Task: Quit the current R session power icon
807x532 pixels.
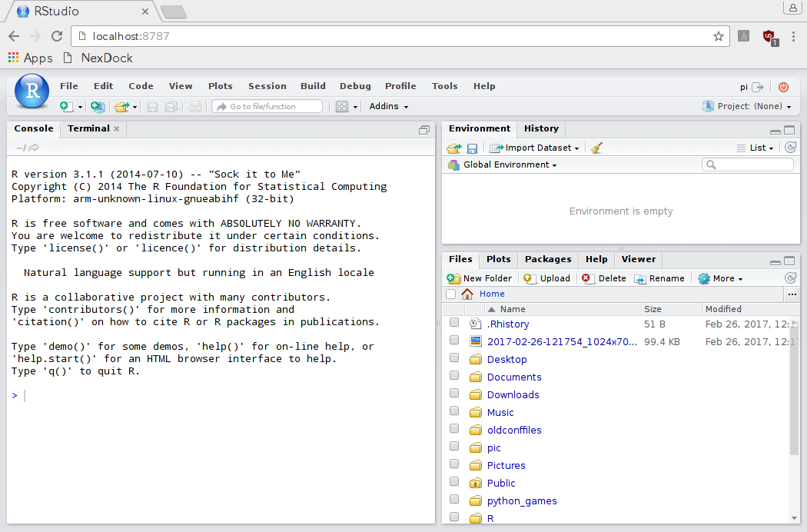Action: pyautogui.click(x=783, y=87)
